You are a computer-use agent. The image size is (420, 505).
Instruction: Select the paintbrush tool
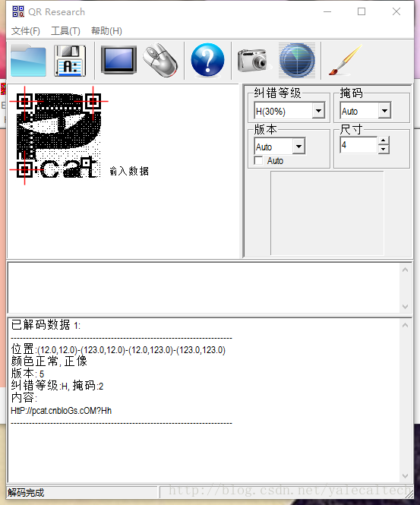346,60
